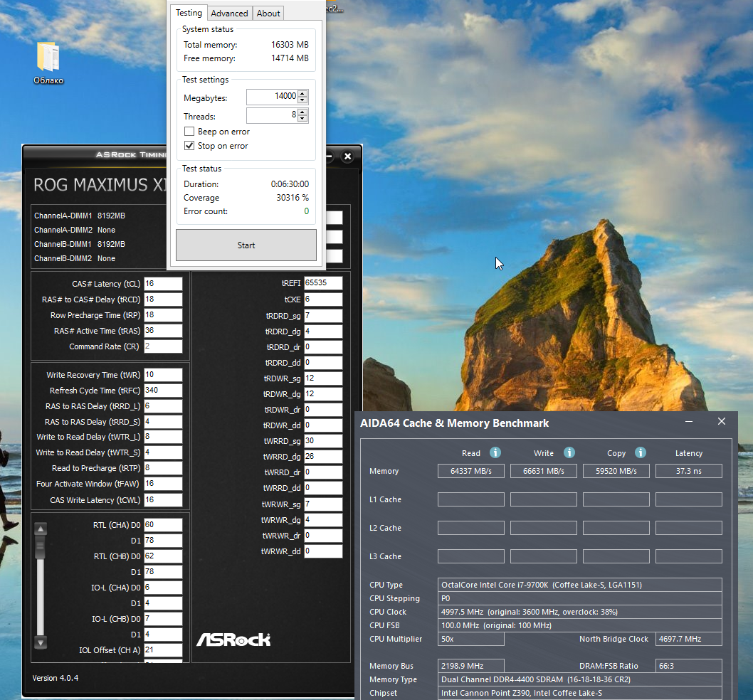
Task: Click the Memory Write result 66631 MB/s
Action: point(543,471)
